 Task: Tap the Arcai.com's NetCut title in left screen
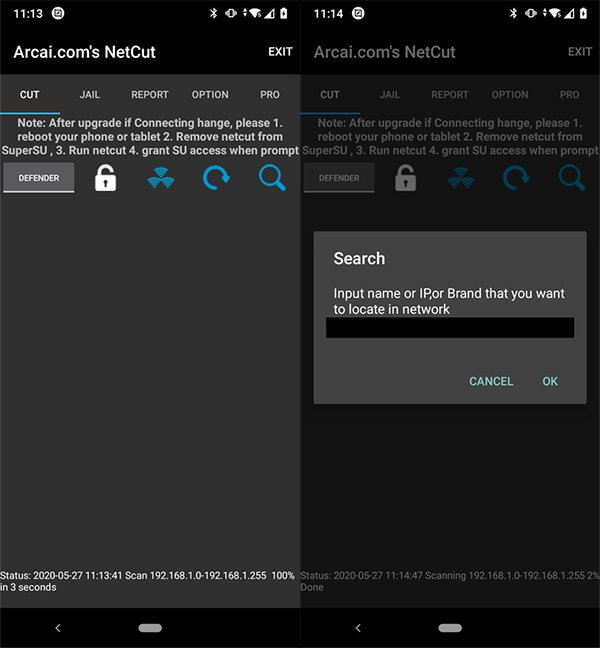pyautogui.click(x=84, y=52)
